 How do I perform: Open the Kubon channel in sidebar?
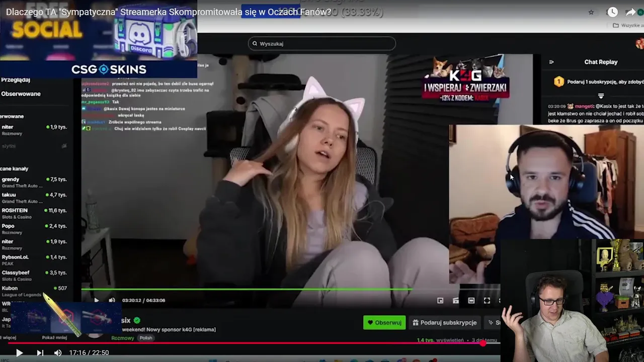[x=34, y=291]
